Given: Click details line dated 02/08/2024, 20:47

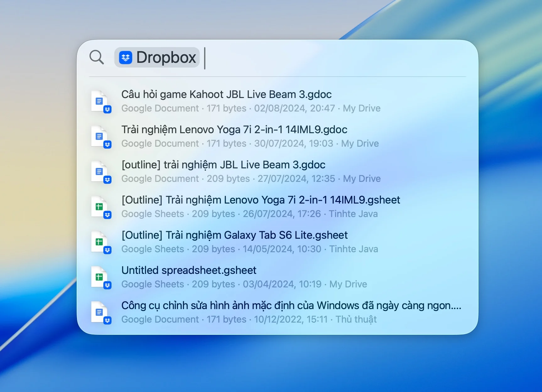Looking at the screenshot, I should (251, 108).
